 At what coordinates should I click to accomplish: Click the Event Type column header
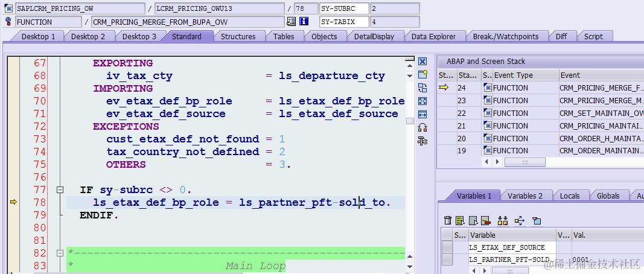point(525,75)
